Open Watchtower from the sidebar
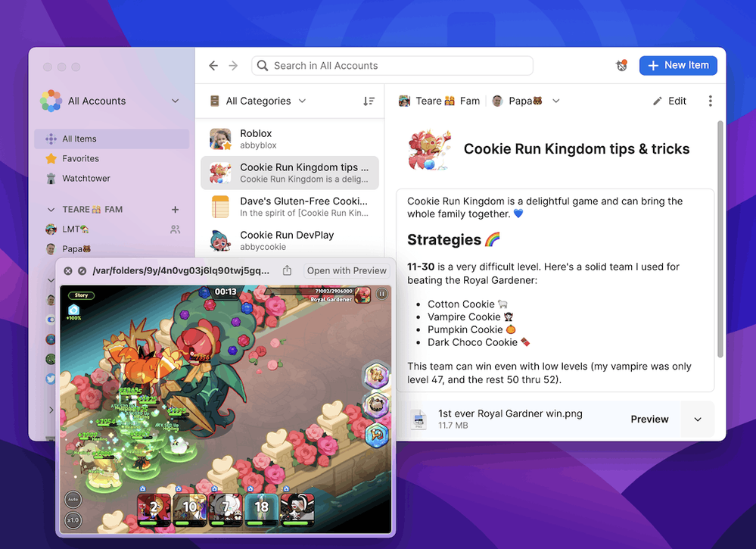The width and height of the screenshot is (756, 549). pos(86,178)
